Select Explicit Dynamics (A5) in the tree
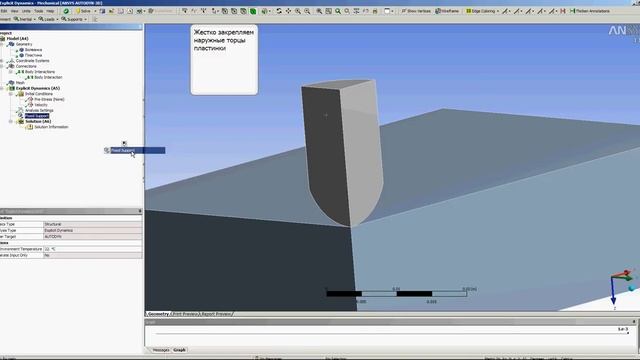Image resolution: width=640 pixels, height=360 pixels. (38, 88)
